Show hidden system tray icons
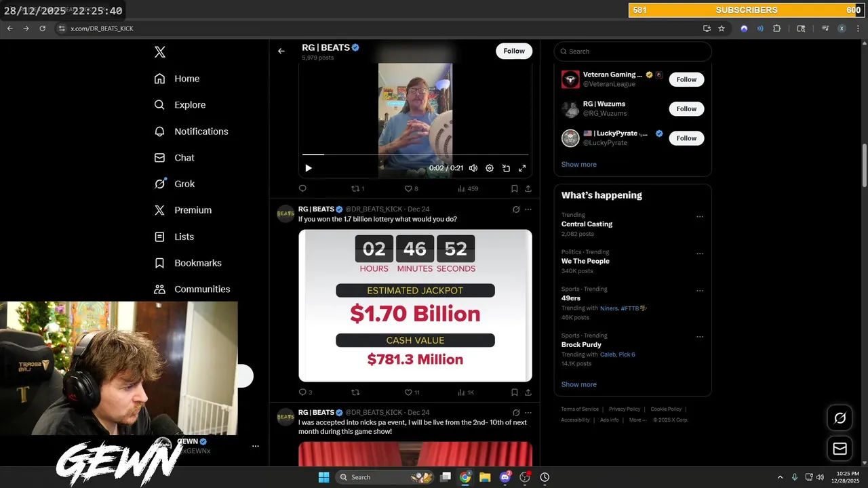This screenshot has height=488, width=868. pos(780,477)
